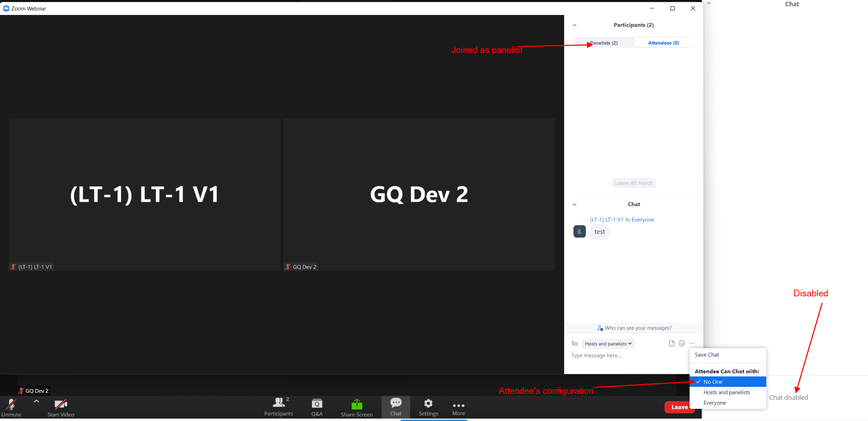Open the Hosts and panelists recipient dropdown
The width and height of the screenshot is (868, 421).
point(608,344)
